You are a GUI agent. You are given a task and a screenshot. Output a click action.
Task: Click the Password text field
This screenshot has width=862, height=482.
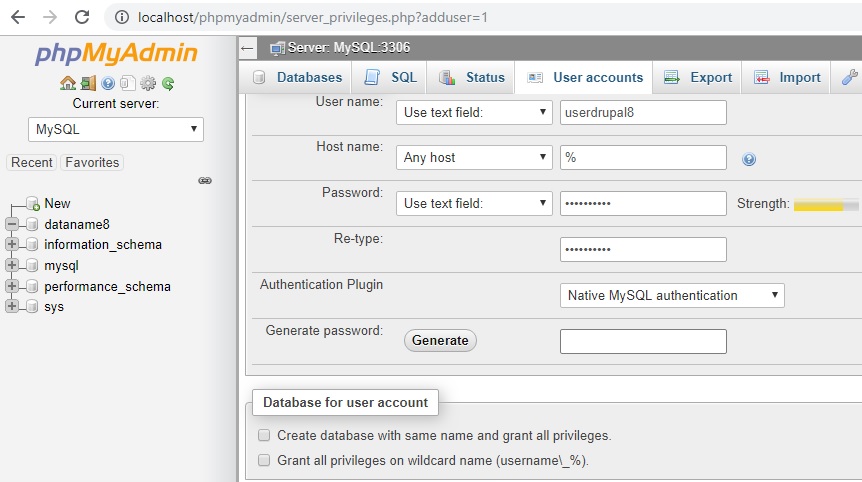pos(643,204)
